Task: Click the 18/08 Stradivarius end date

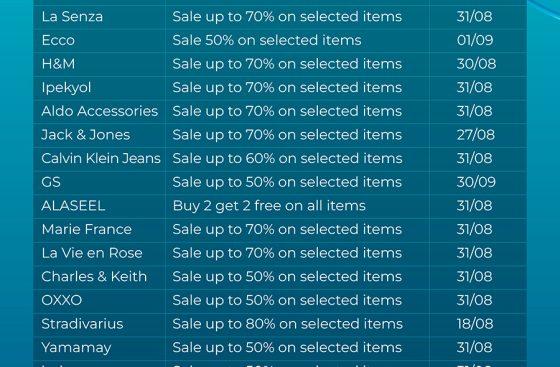Action: pyautogui.click(x=475, y=324)
